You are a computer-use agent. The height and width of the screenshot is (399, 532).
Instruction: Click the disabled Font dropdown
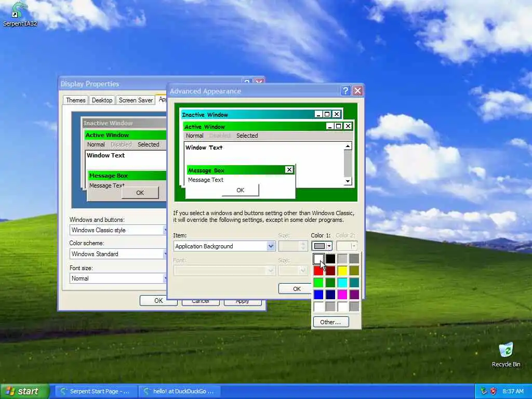(x=224, y=270)
